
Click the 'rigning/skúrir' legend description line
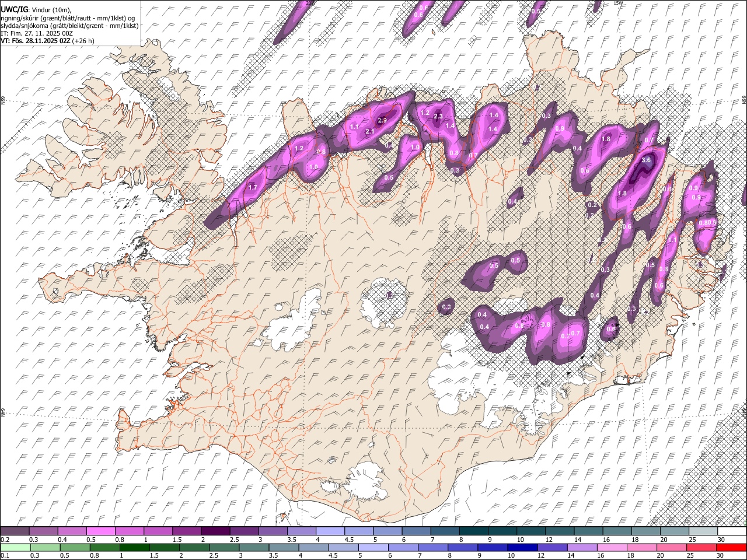pos(68,17)
